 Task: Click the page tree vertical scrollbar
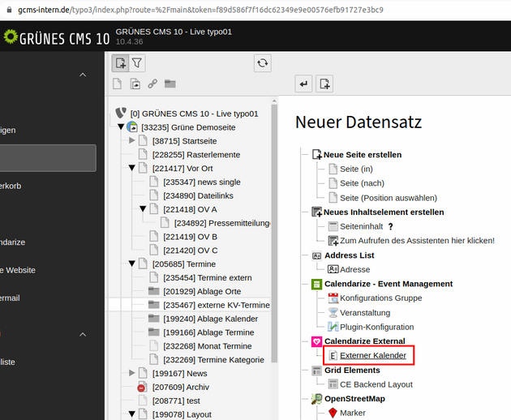click(274, 233)
